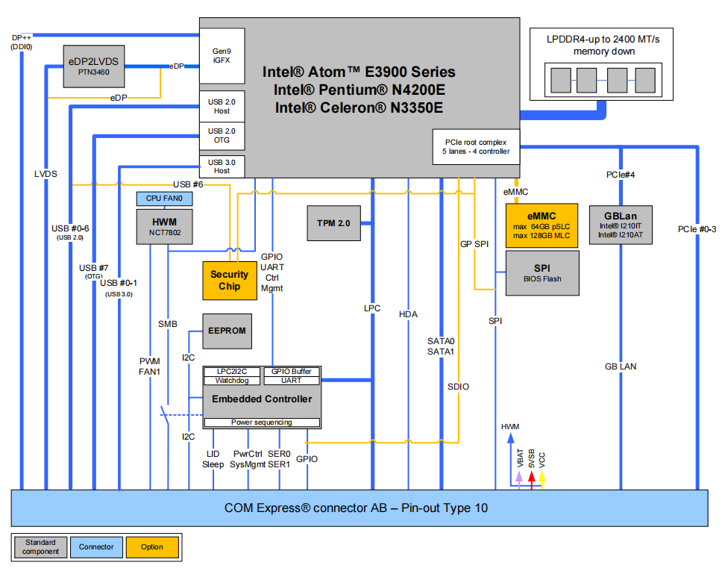Click the COM Express connector AB bar

[360, 508]
